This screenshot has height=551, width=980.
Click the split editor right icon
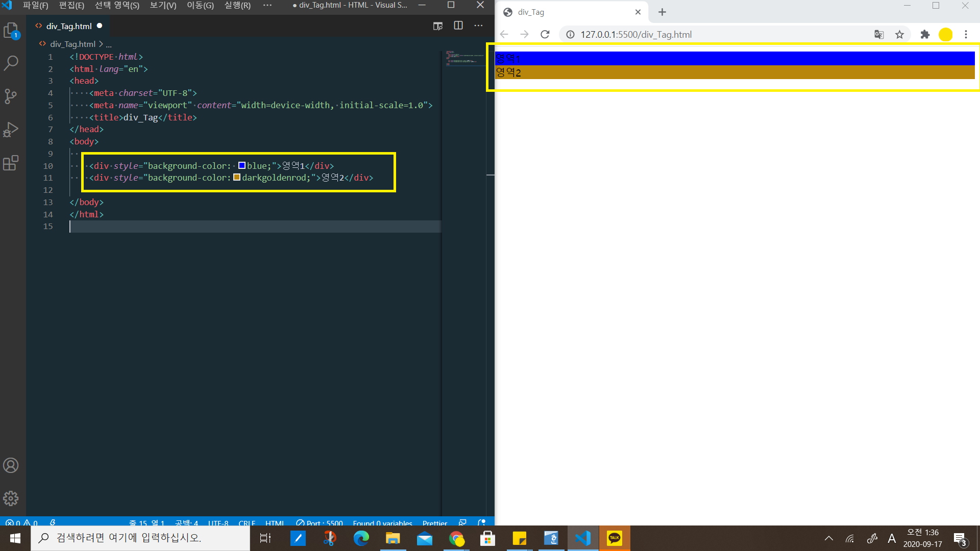point(458,26)
